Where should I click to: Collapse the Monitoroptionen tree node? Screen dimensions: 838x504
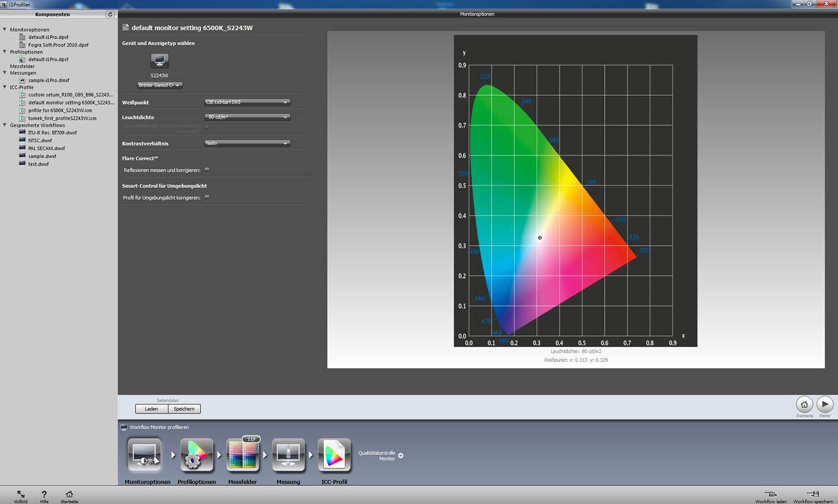pyautogui.click(x=5, y=30)
